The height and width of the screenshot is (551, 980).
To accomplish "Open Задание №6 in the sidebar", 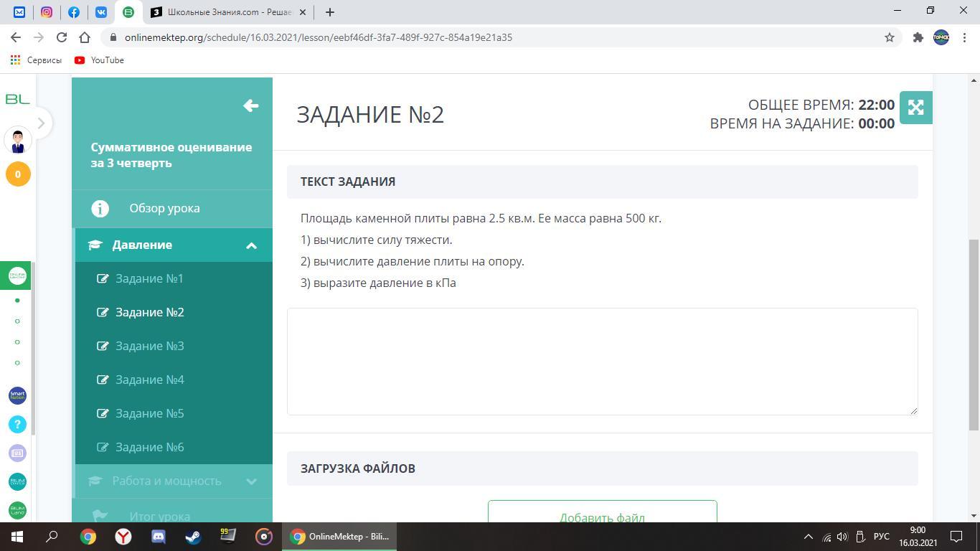I will (x=150, y=447).
